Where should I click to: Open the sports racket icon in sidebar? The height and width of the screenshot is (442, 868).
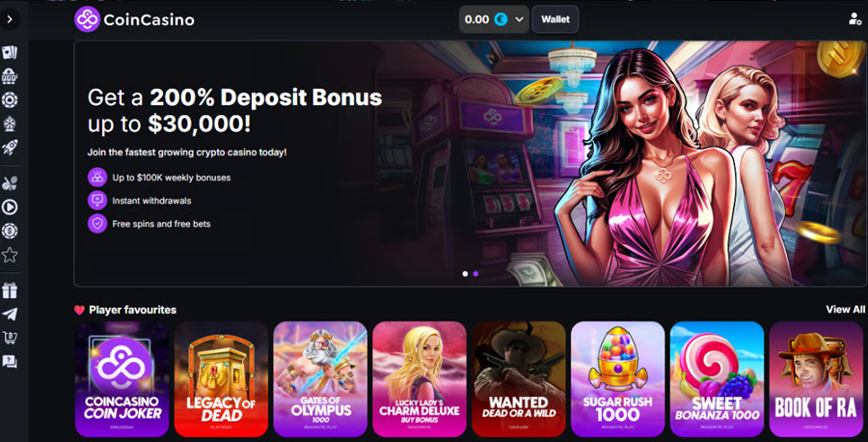coord(10,183)
